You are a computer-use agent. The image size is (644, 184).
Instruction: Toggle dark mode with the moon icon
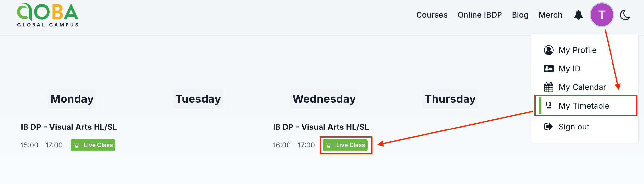click(x=625, y=15)
